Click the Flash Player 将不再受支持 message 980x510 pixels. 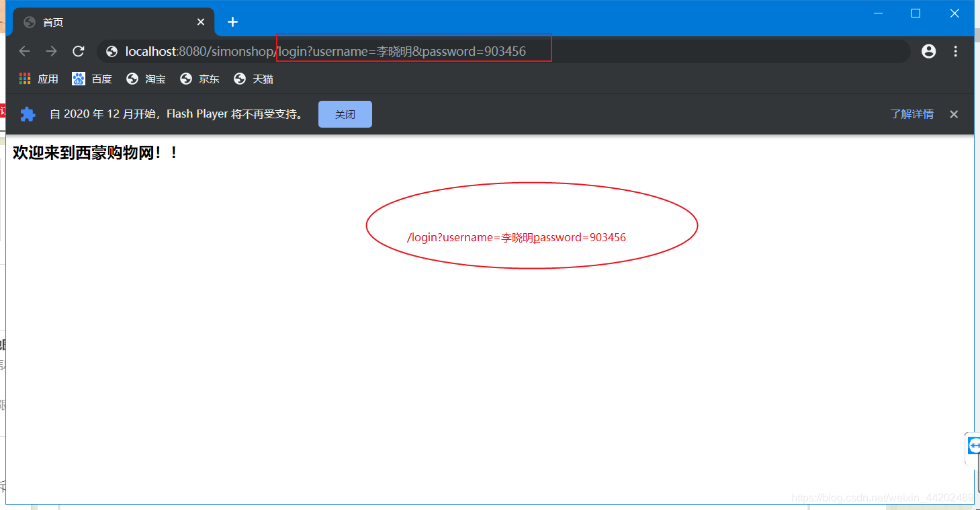pyautogui.click(x=177, y=114)
